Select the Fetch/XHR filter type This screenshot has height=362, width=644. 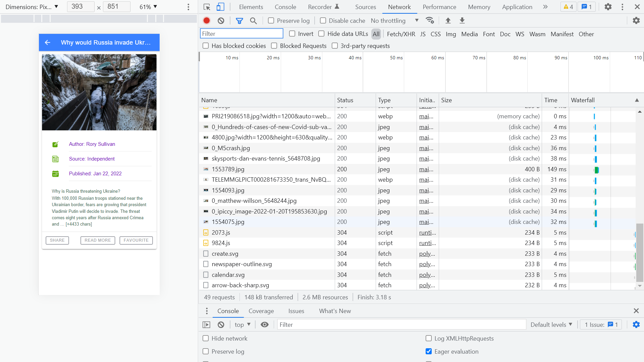401,34
